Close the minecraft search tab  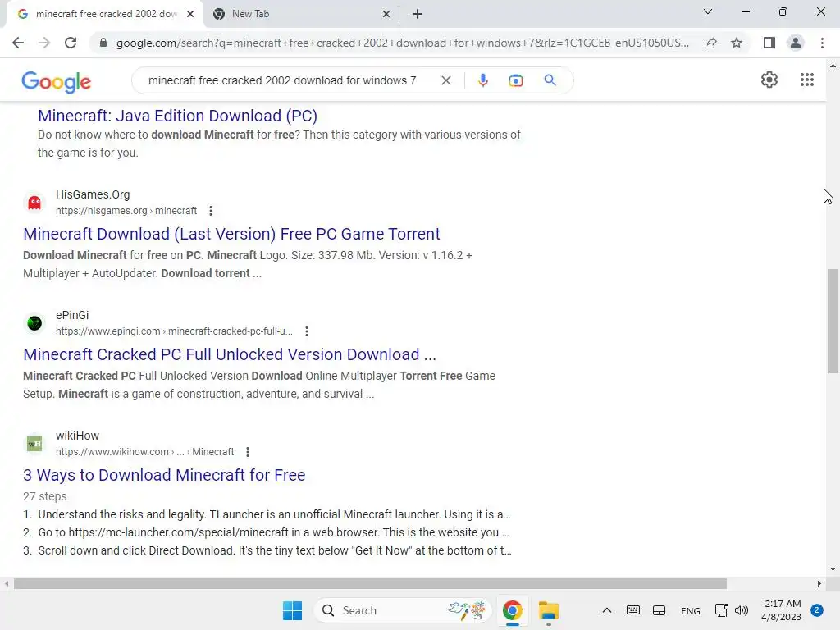click(x=190, y=14)
